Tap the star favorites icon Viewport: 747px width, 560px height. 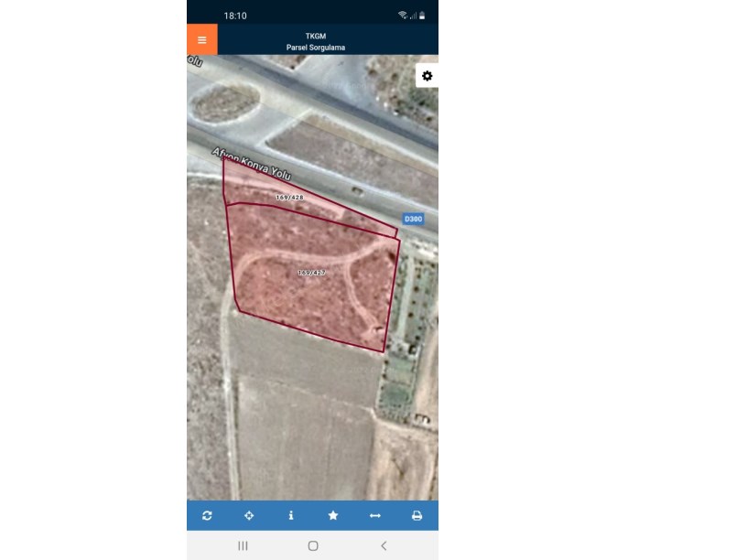click(333, 515)
